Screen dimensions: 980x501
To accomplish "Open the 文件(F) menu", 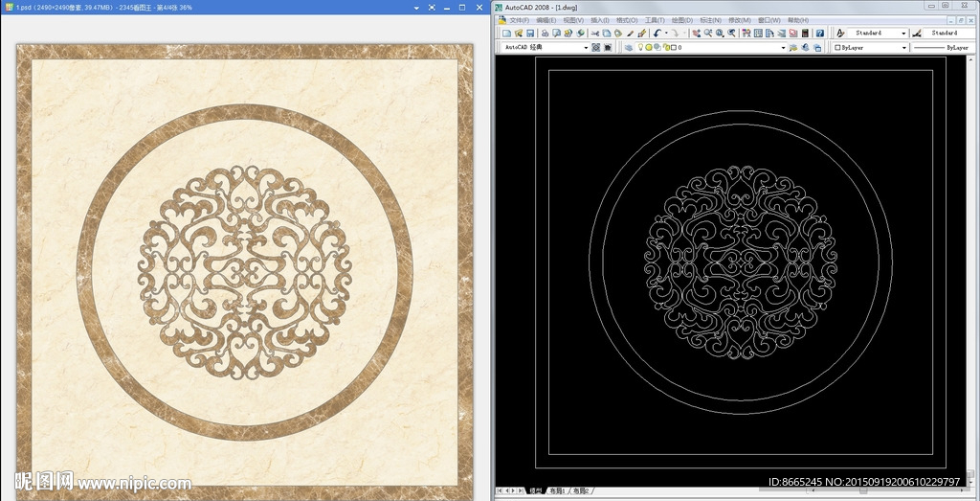I will [x=518, y=19].
